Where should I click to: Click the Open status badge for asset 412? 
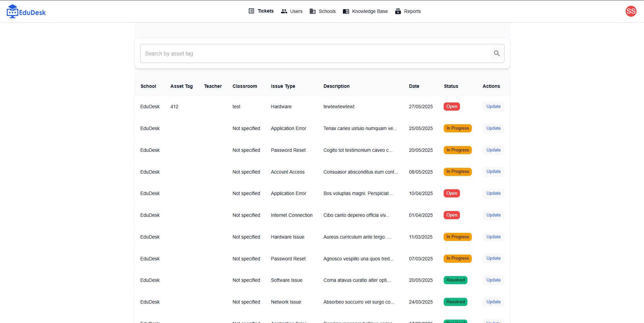pos(452,107)
